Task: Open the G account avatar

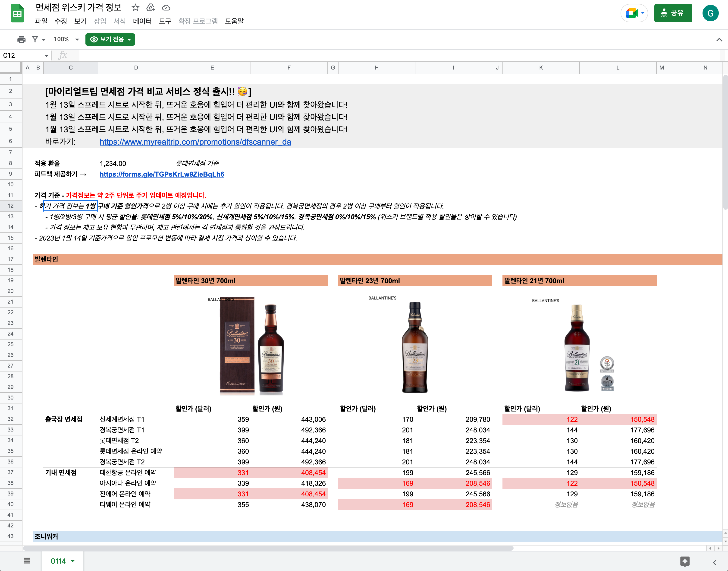Action: tap(710, 13)
